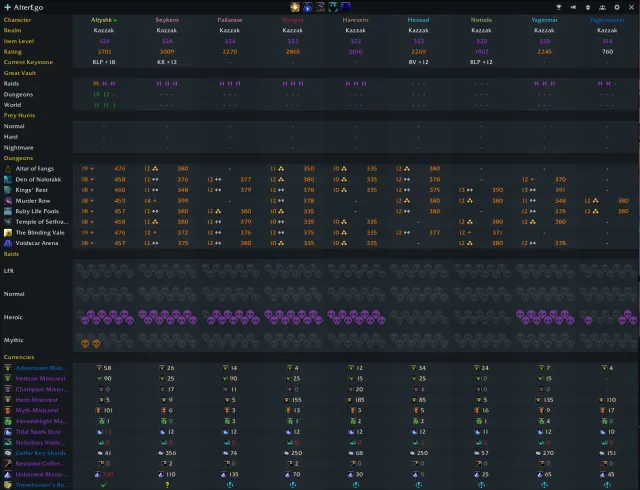Click the Coffer Key Shards currency icon

pyautogui.click(x=8, y=453)
